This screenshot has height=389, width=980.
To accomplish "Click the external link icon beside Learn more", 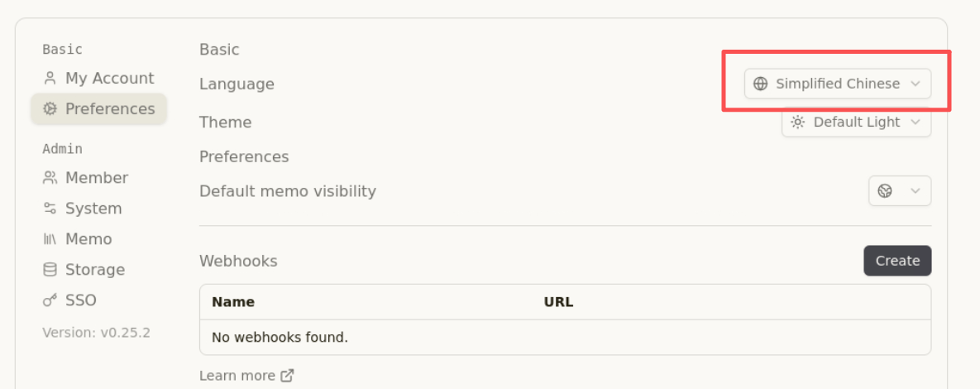I will (287, 376).
